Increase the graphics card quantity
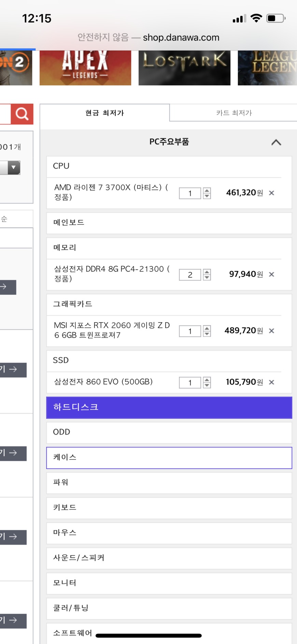The image size is (297, 644). click(207, 328)
